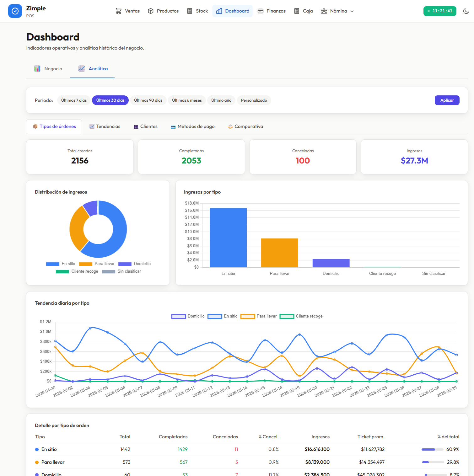Choose the Últimos 6 meses period
Screen dimensions: 474x476
[x=187, y=100]
